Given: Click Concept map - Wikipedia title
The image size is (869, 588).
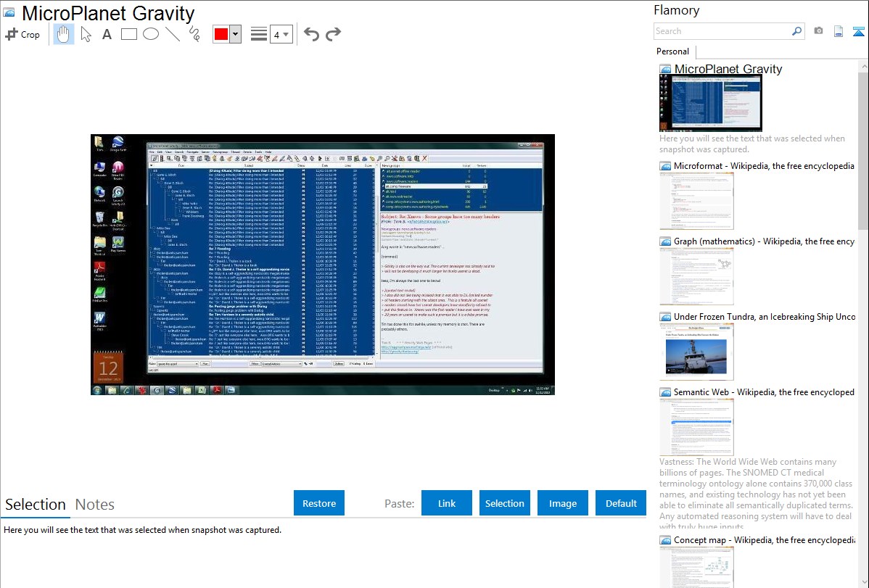Looking at the screenshot, I should (765, 539).
